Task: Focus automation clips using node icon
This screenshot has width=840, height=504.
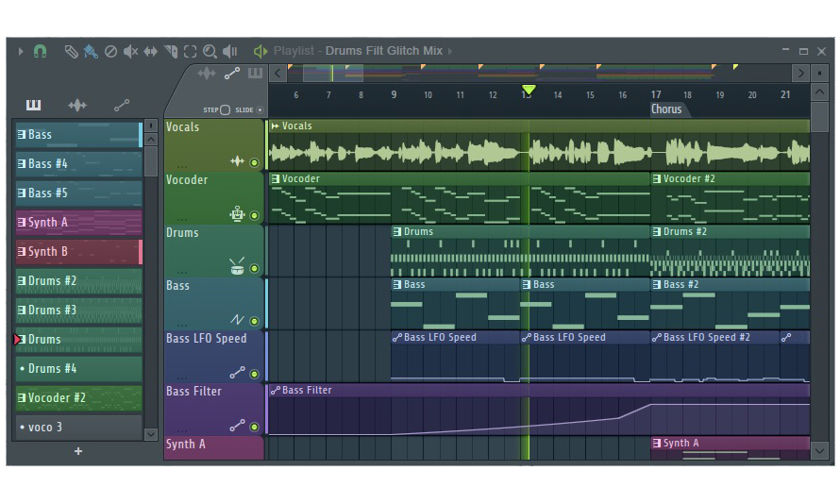Action: point(232,74)
